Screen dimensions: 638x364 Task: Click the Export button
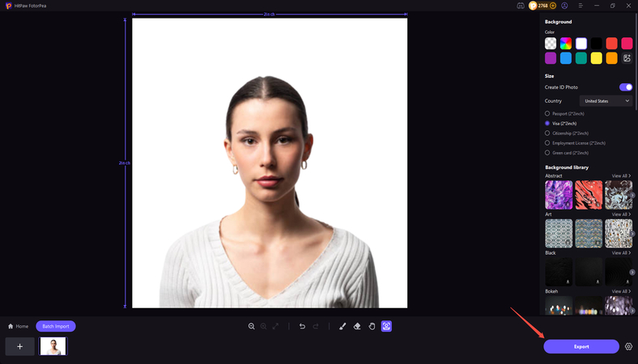pyautogui.click(x=581, y=346)
